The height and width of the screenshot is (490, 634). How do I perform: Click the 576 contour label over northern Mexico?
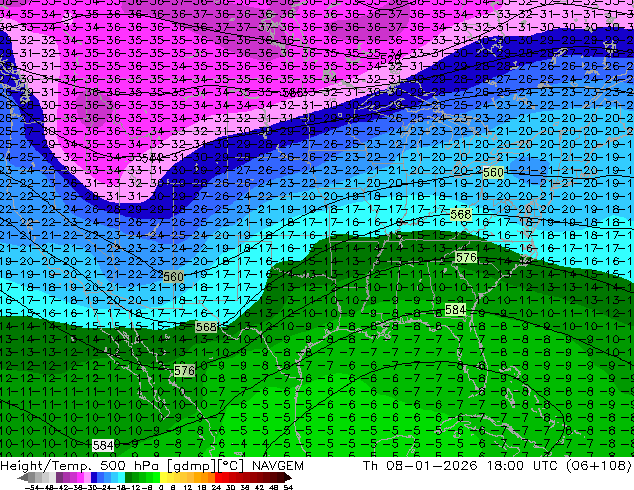pyautogui.click(x=184, y=370)
